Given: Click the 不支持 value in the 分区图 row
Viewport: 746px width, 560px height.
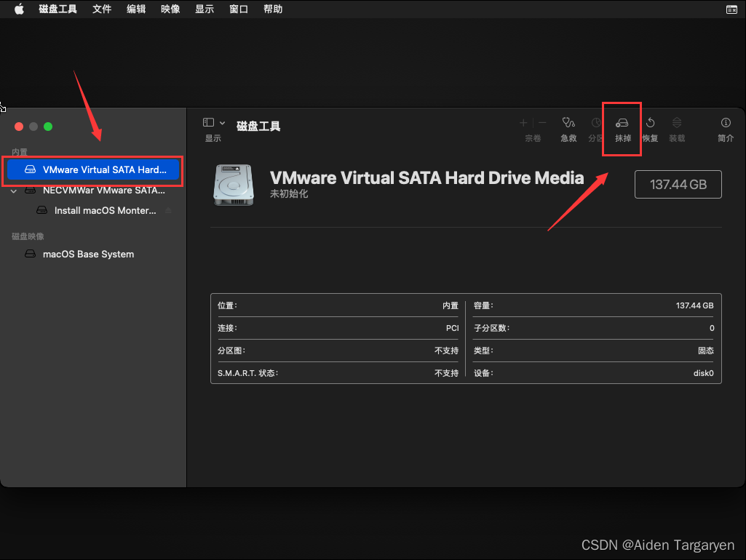Looking at the screenshot, I should (446, 351).
